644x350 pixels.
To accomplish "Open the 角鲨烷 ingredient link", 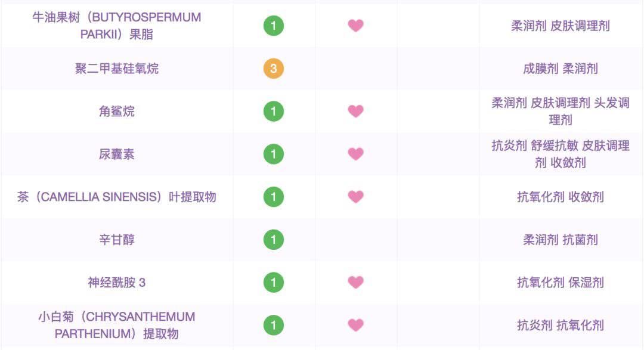I will click(x=117, y=111).
